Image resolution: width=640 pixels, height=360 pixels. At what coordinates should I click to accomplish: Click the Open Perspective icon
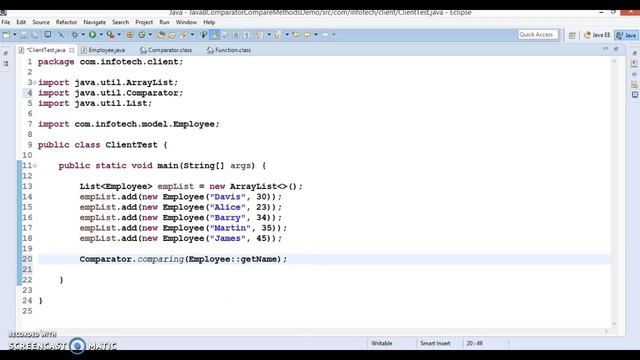coord(572,35)
